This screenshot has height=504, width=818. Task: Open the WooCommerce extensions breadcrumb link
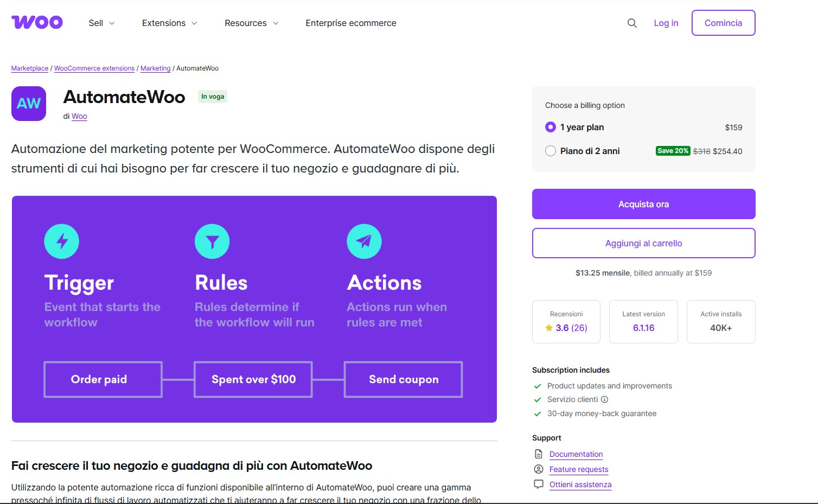[94, 68]
